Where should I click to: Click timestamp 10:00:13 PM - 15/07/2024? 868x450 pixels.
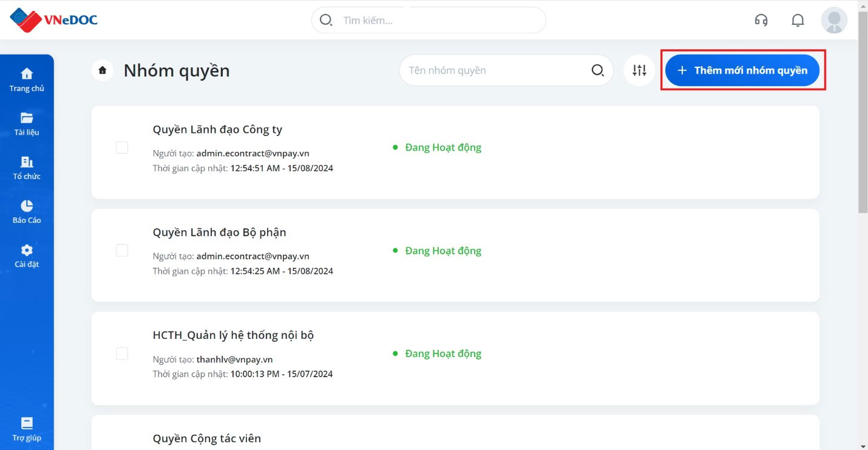pos(282,374)
